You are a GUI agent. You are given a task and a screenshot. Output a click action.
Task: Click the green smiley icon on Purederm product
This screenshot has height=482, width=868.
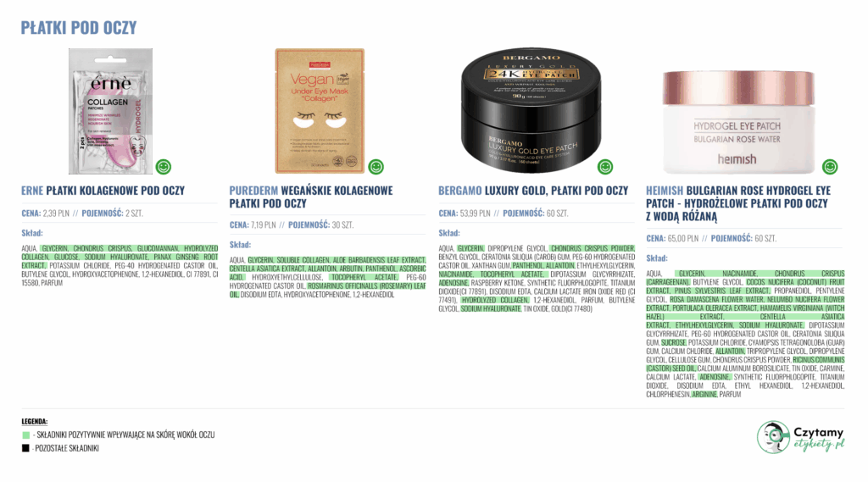(x=376, y=167)
